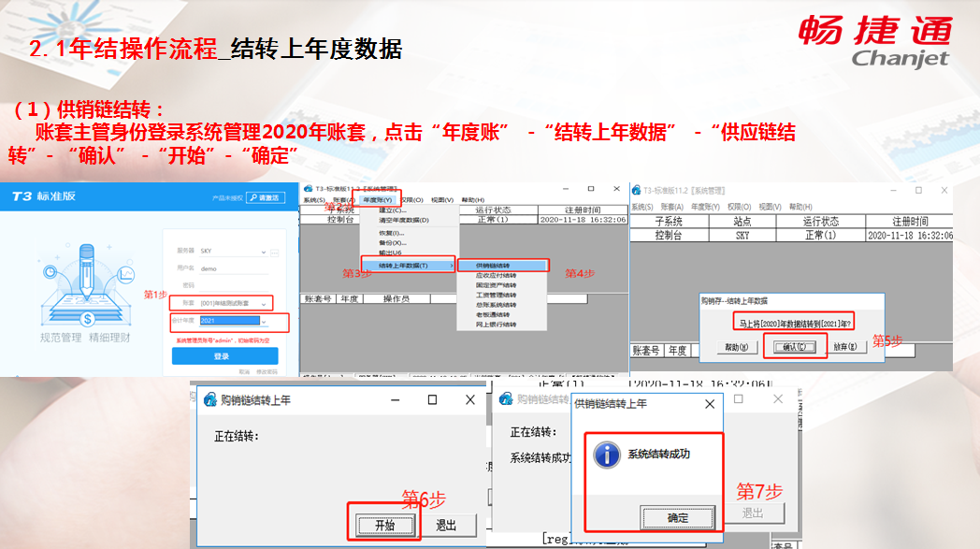Minimize the 购销链结转上年 dialog window
980x549 pixels.
coord(395,399)
